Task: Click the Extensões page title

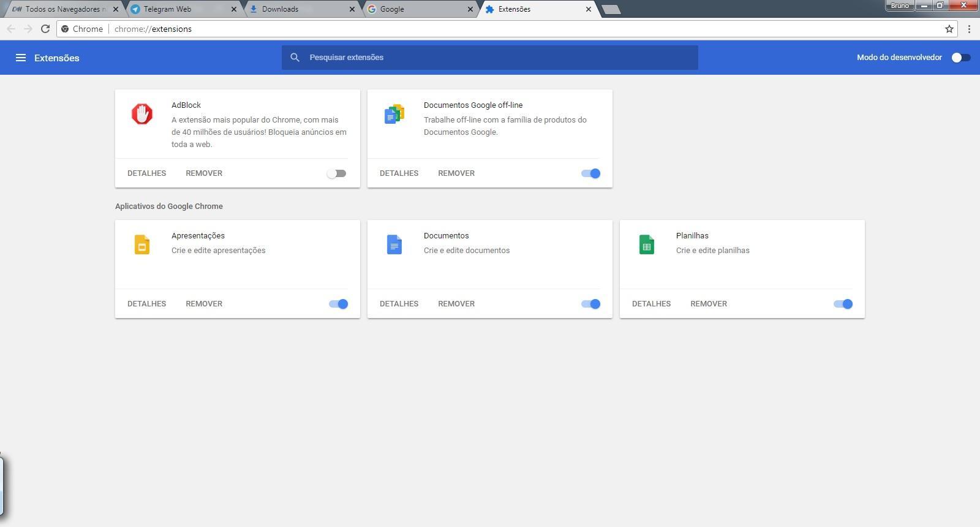Action: (57, 58)
